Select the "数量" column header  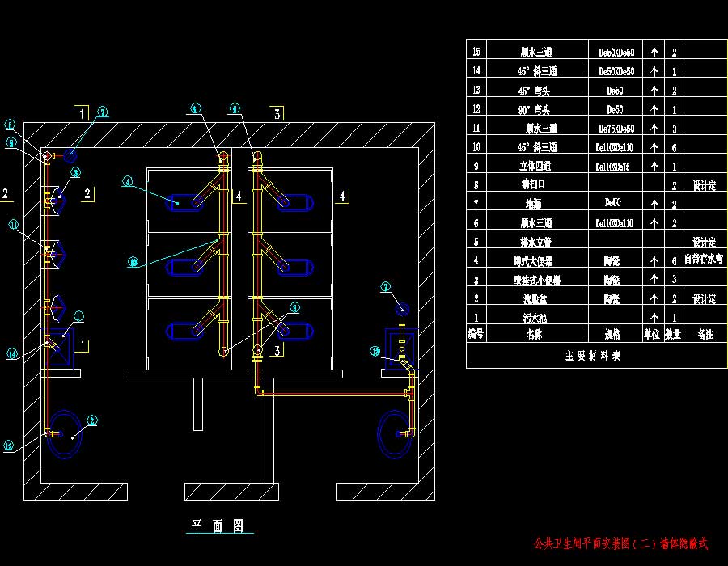pyautogui.click(x=673, y=334)
